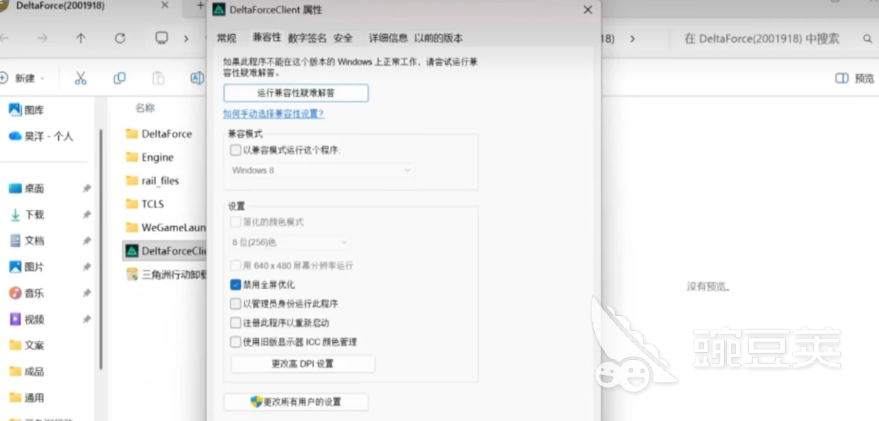
Task: Click the 运行兼容性疑难解答 button
Action: [x=295, y=93]
